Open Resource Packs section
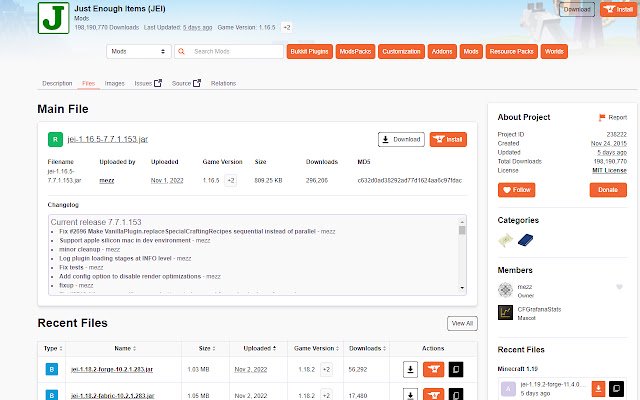 pyautogui.click(x=511, y=51)
